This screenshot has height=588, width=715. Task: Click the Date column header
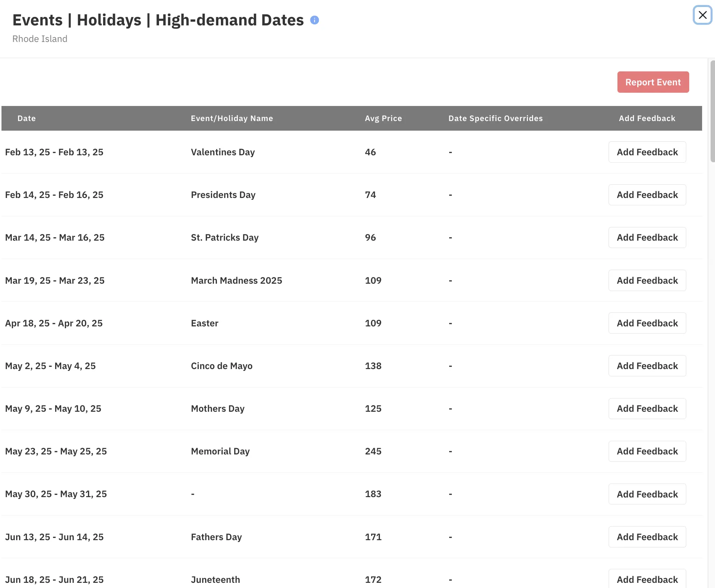coord(27,118)
